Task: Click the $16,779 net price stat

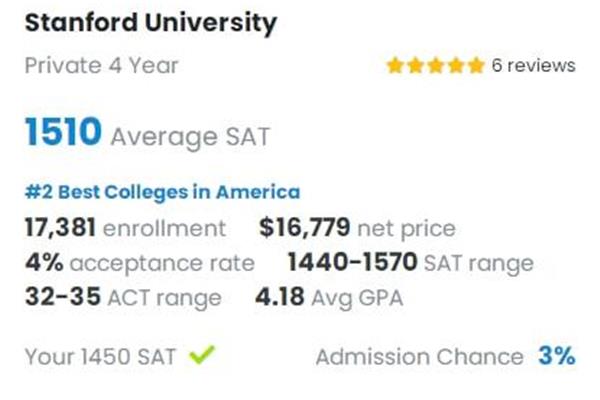Action: (357, 228)
